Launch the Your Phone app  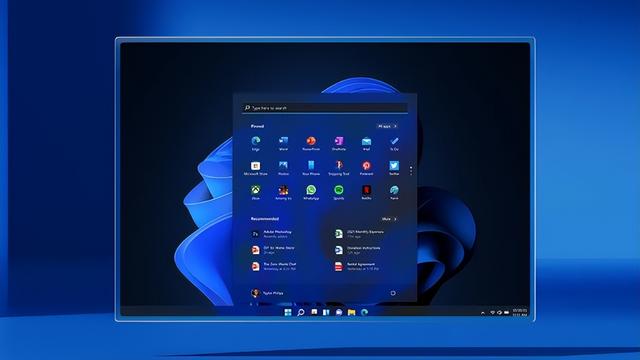[x=311, y=168]
